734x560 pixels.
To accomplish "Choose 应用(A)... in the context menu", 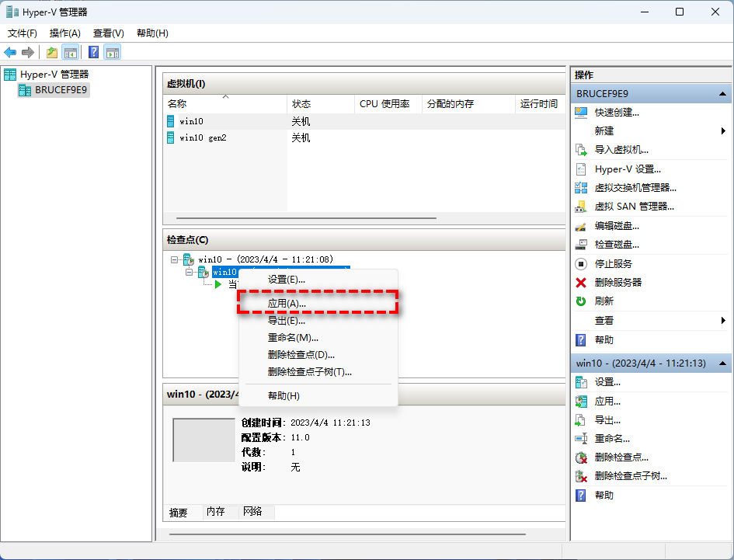I will tap(318, 304).
